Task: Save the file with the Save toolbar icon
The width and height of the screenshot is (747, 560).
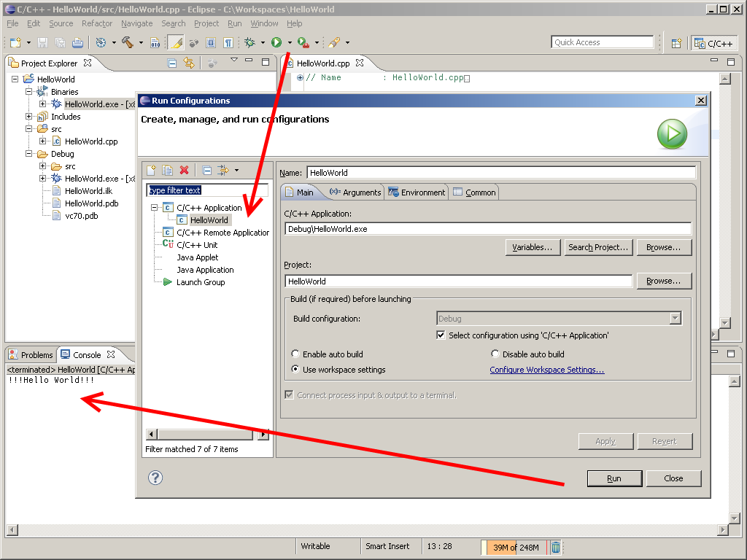Action: tap(42, 42)
